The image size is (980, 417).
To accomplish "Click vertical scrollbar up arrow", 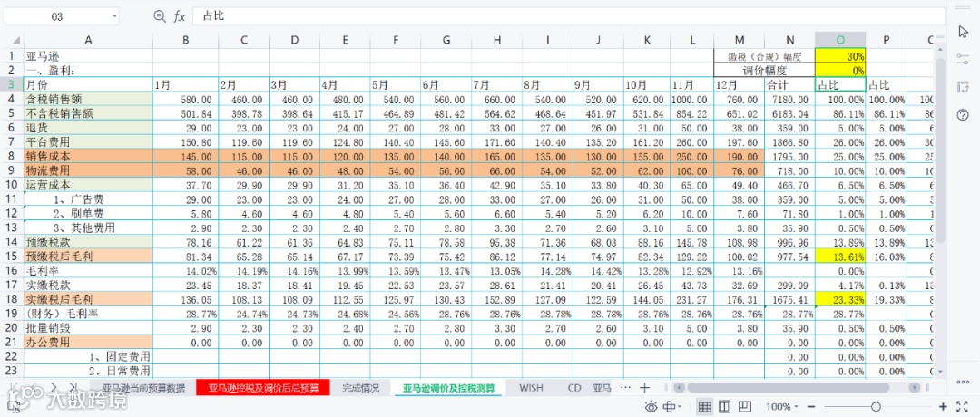I will tap(940, 50).
